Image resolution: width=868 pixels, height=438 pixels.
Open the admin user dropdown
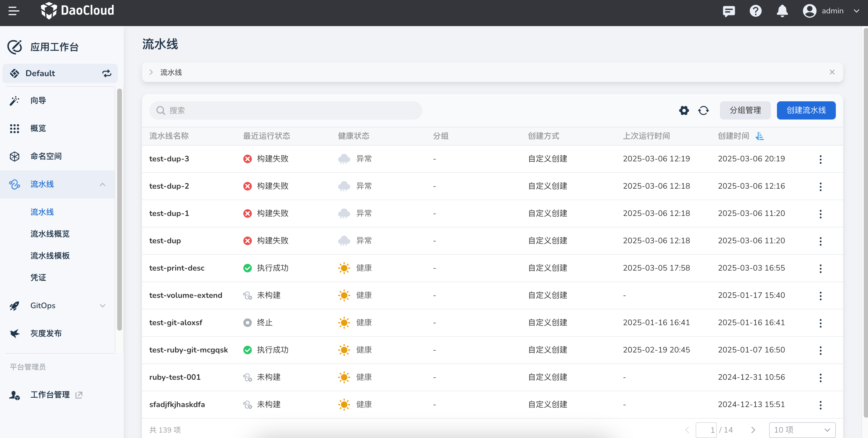pos(832,11)
